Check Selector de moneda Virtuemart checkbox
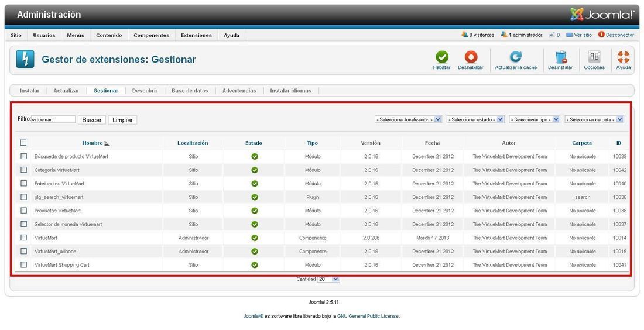The width and height of the screenshot is (644, 330). 24,224
